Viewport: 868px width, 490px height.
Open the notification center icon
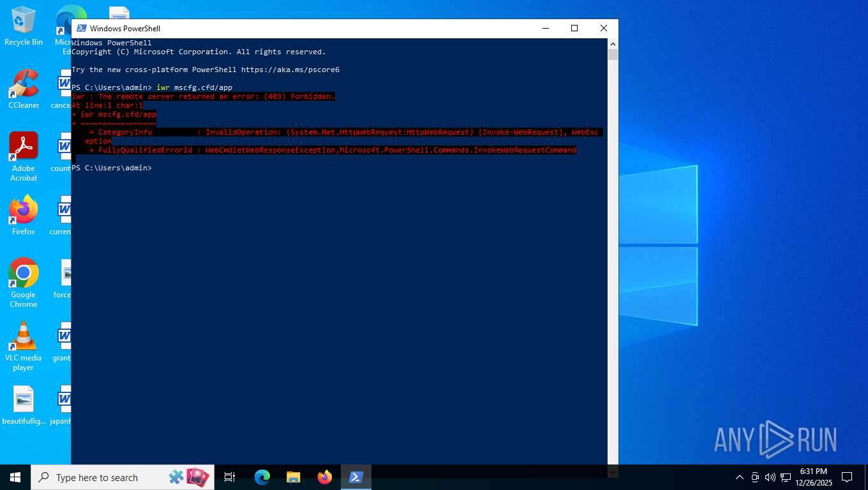(x=847, y=477)
